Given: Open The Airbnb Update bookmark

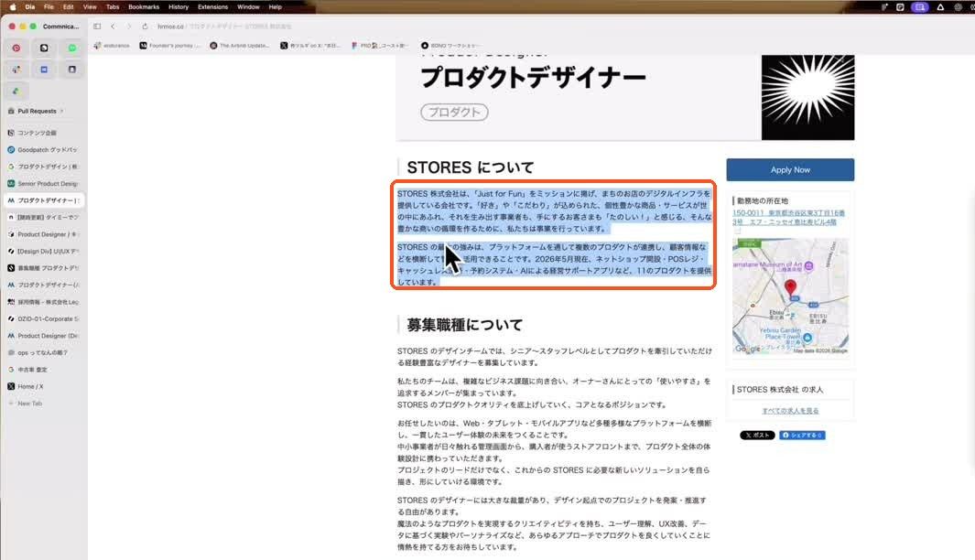Looking at the screenshot, I should 240,46.
